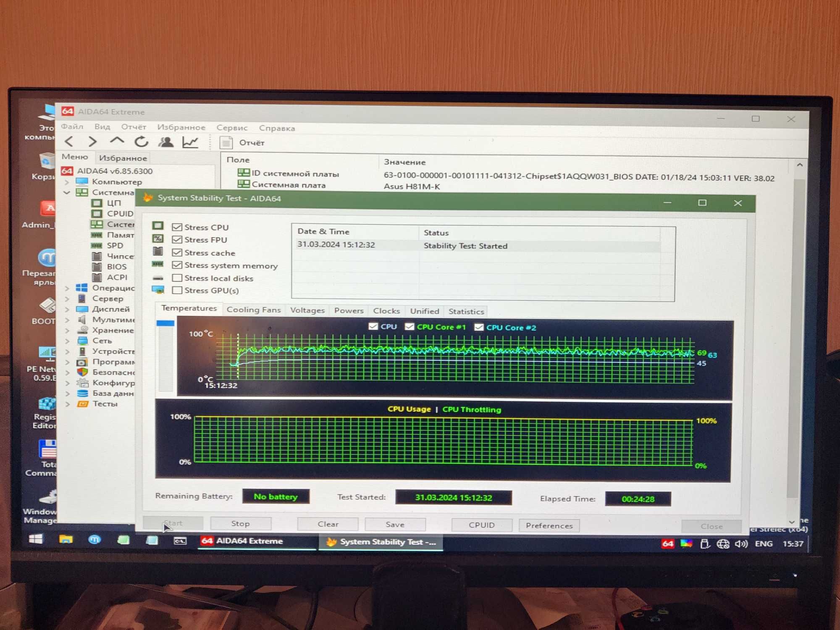
Task: Expand the Тесты tree node
Action: coord(67,404)
